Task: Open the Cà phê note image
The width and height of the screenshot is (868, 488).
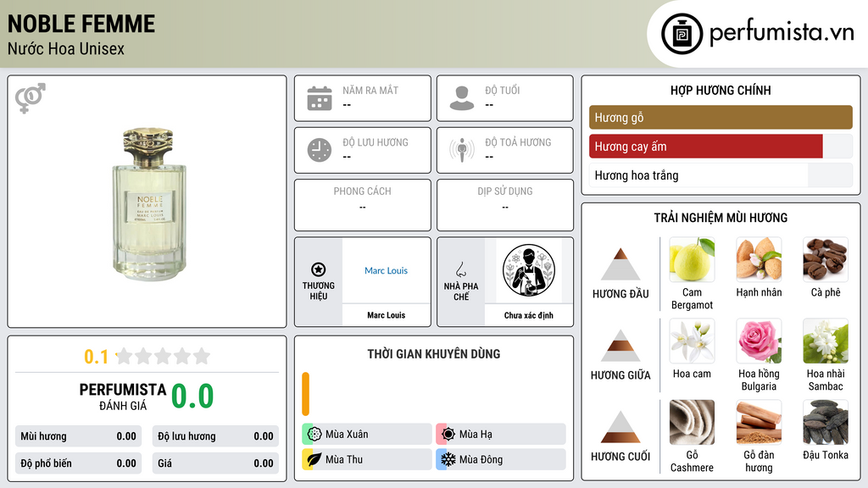Action: click(x=826, y=259)
